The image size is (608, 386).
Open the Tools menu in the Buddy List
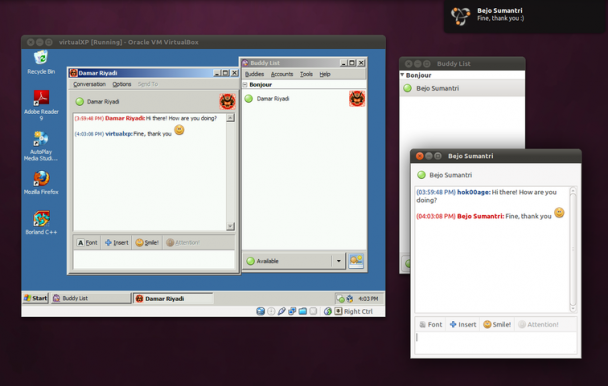pyautogui.click(x=306, y=74)
